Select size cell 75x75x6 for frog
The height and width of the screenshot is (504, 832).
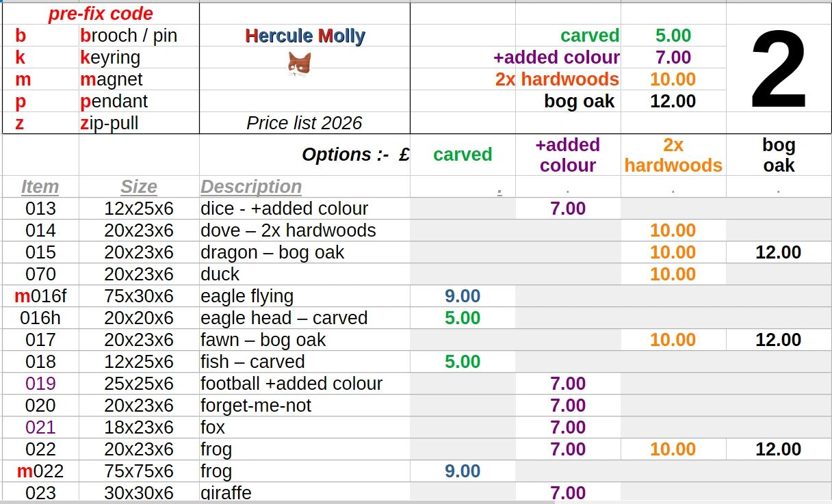click(139, 471)
